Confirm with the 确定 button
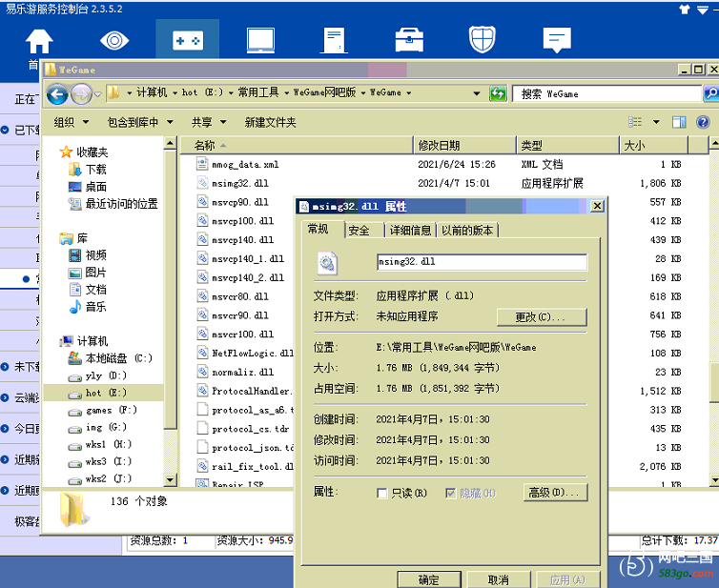719x588 pixels. tap(429, 579)
